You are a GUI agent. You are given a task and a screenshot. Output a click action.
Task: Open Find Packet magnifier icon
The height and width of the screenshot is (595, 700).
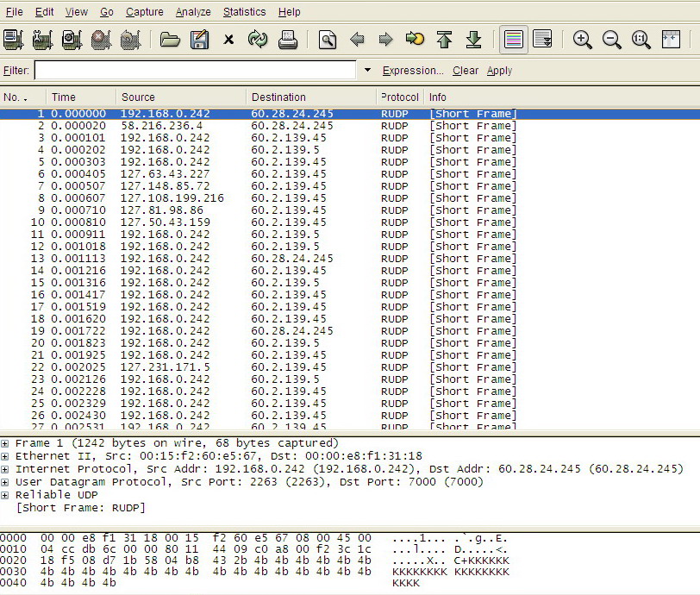click(327, 40)
